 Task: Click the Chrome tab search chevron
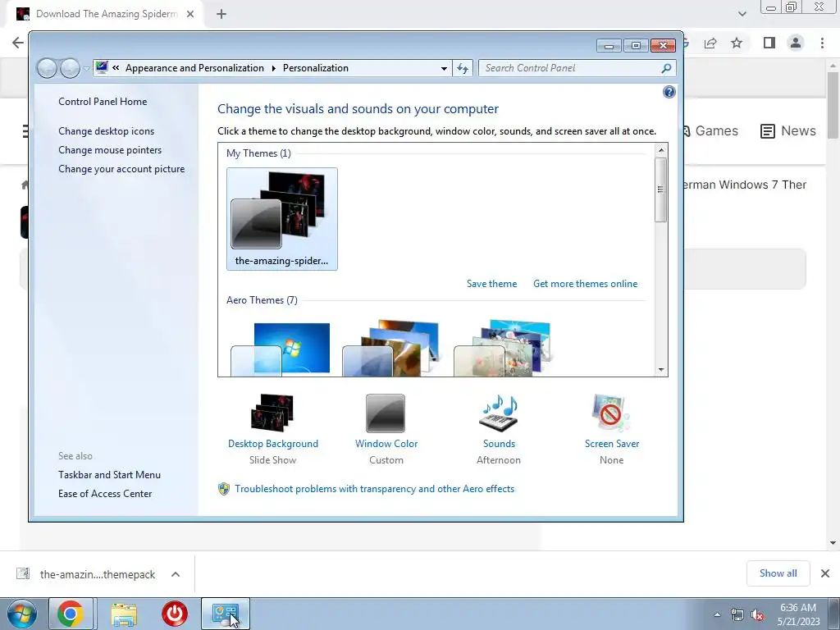click(x=742, y=14)
